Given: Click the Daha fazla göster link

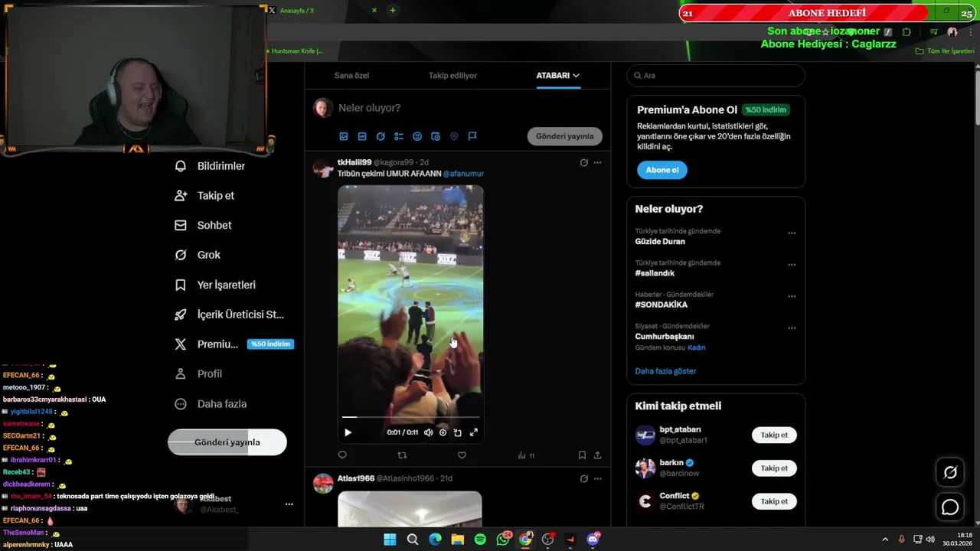Looking at the screenshot, I should [x=665, y=371].
